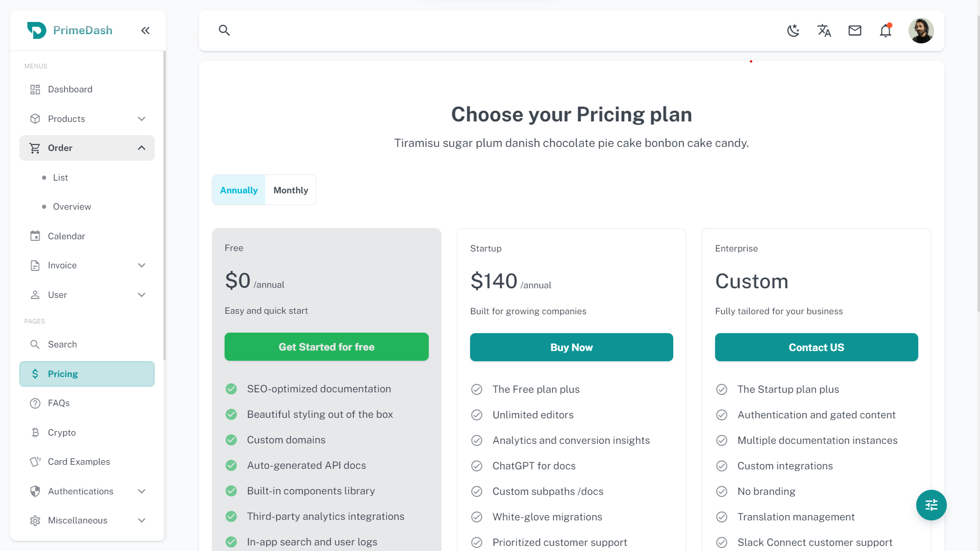Open the floating customizer settings button
Screen dimensions: 980x551
point(931,505)
